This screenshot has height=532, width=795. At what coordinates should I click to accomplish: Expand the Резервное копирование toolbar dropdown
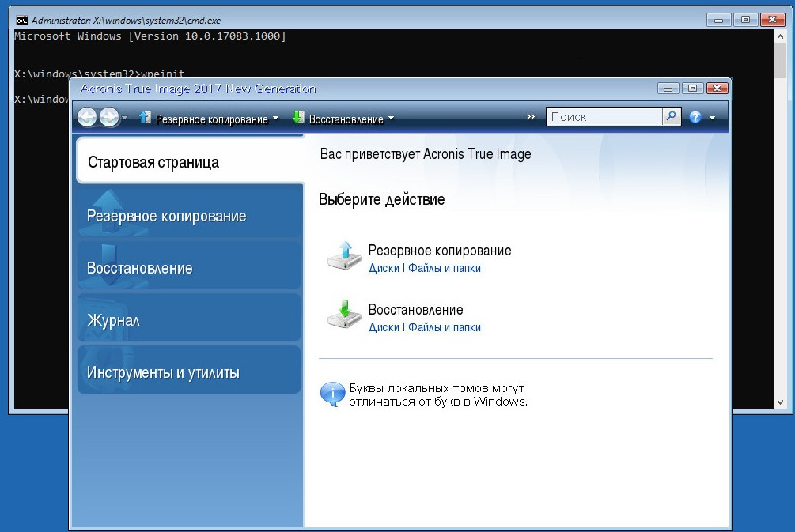275,119
